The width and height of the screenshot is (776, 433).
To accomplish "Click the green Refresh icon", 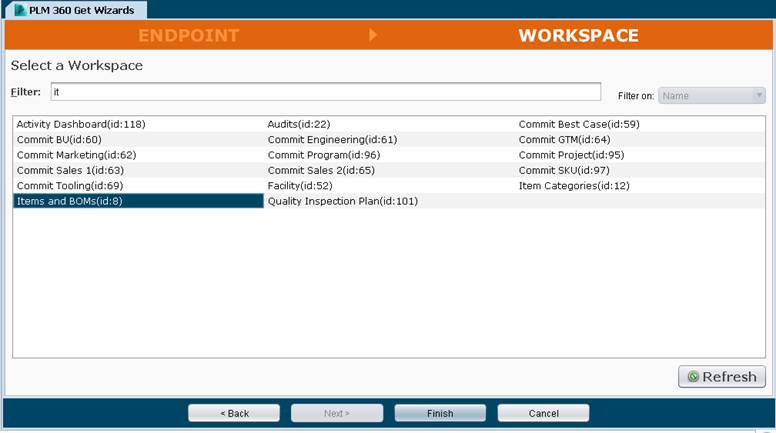I will [693, 377].
